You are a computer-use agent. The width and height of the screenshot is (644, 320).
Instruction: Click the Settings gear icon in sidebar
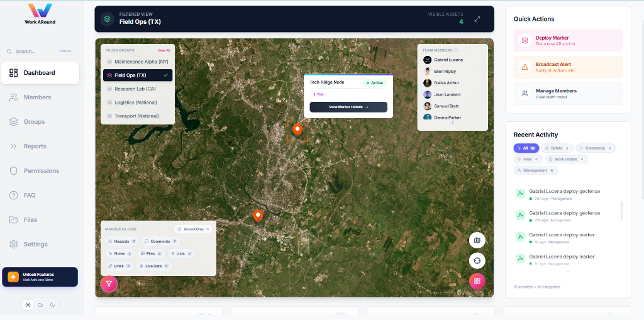point(14,244)
